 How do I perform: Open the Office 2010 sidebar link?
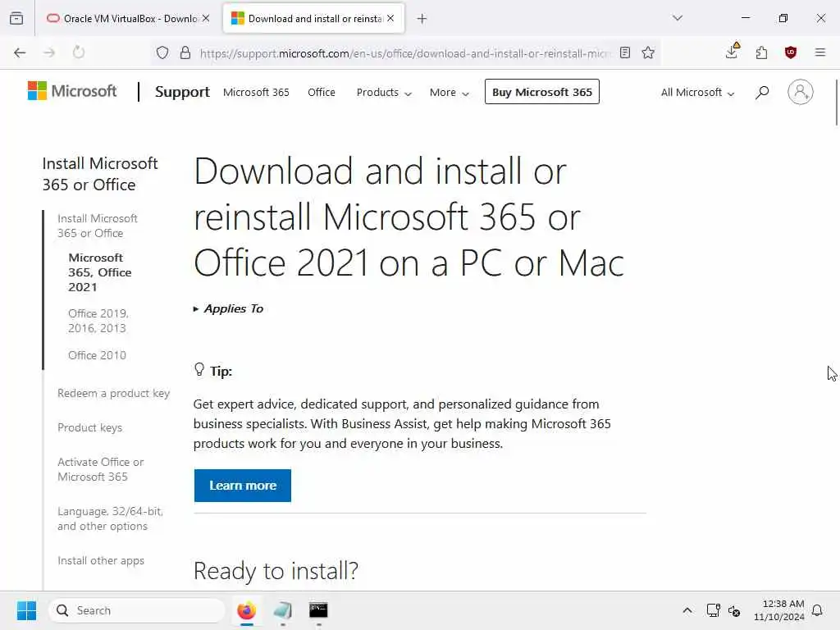[97, 355]
